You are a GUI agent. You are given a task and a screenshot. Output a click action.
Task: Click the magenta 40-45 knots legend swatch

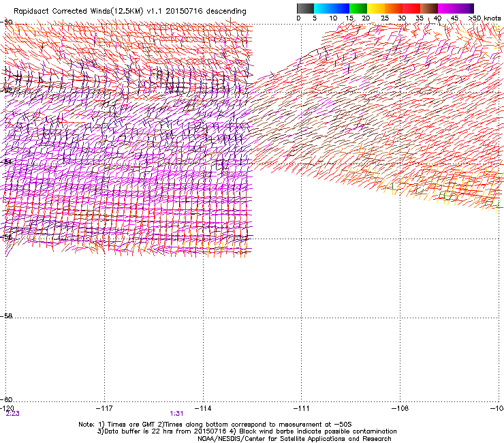point(447,8)
